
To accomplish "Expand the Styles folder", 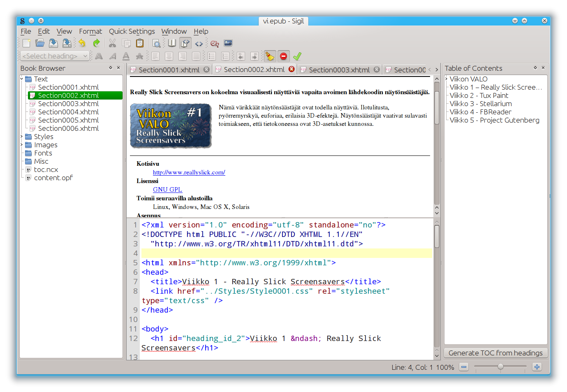I will click(22, 136).
